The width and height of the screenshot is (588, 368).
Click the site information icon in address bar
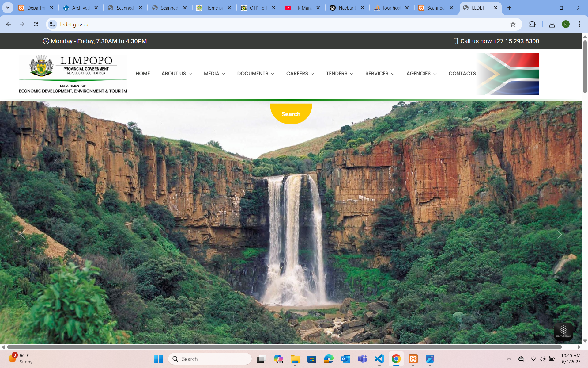pos(53,24)
